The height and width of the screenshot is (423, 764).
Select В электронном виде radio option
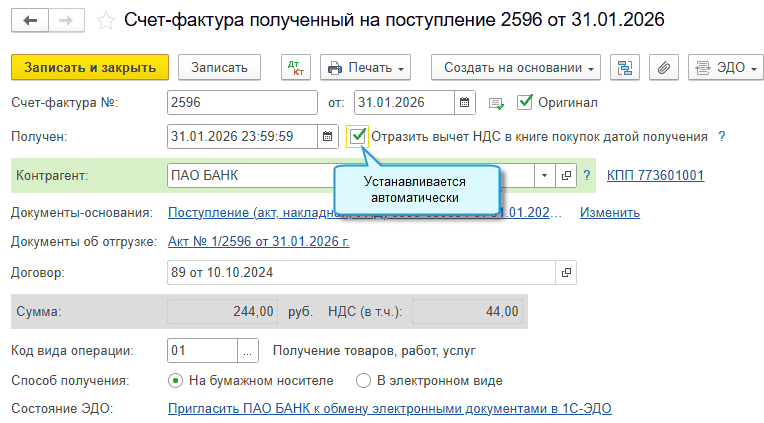coord(363,381)
